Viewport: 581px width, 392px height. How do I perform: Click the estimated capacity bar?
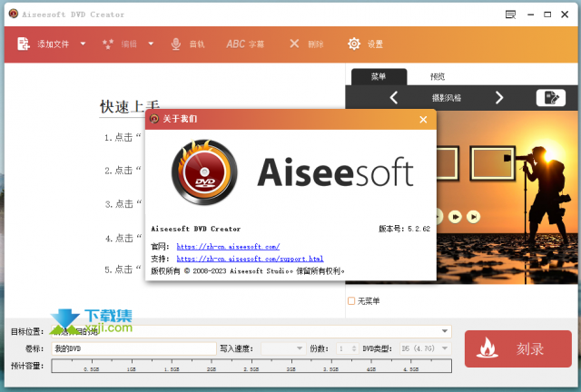click(251, 366)
